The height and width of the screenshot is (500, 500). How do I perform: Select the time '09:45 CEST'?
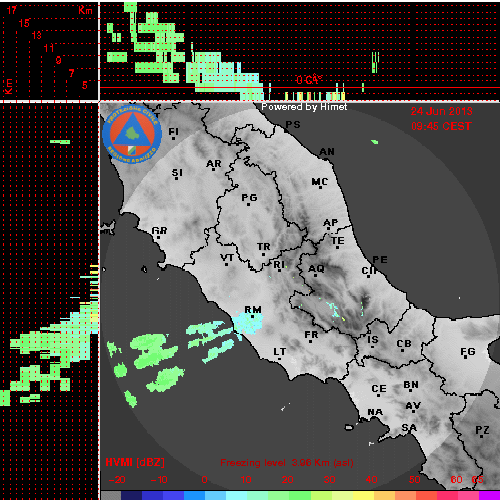tap(441, 126)
